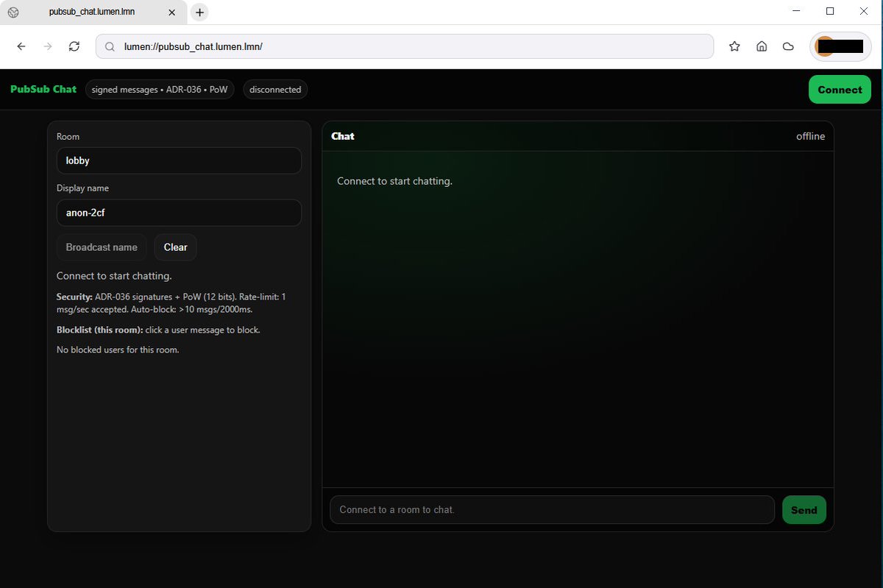Image resolution: width=883 pixels, height=588 pixels.
Task: Focus the Display name input anon-2cf
Action: tap(179, 213)
